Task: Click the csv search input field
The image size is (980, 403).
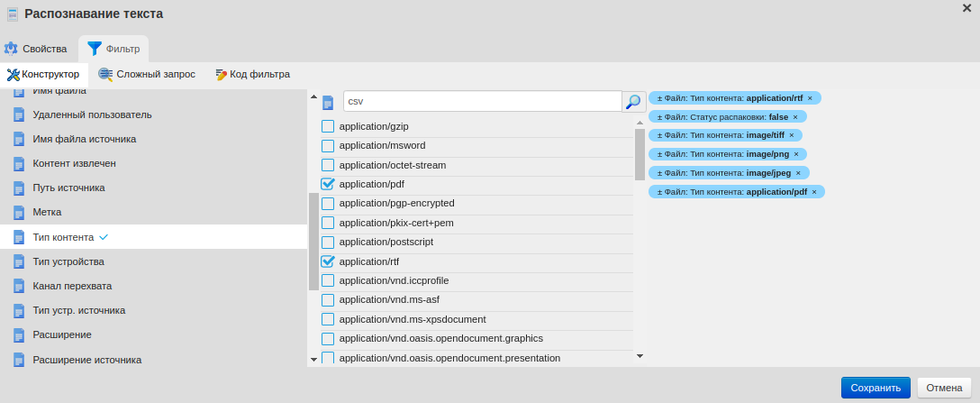Action: (481, 102)
